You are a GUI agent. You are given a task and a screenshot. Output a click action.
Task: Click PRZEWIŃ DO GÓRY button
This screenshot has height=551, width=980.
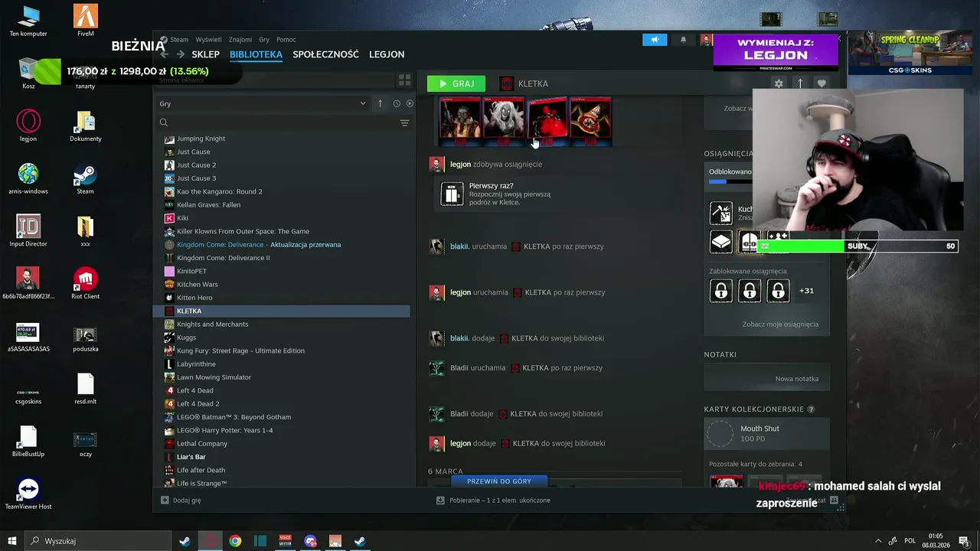499,481
